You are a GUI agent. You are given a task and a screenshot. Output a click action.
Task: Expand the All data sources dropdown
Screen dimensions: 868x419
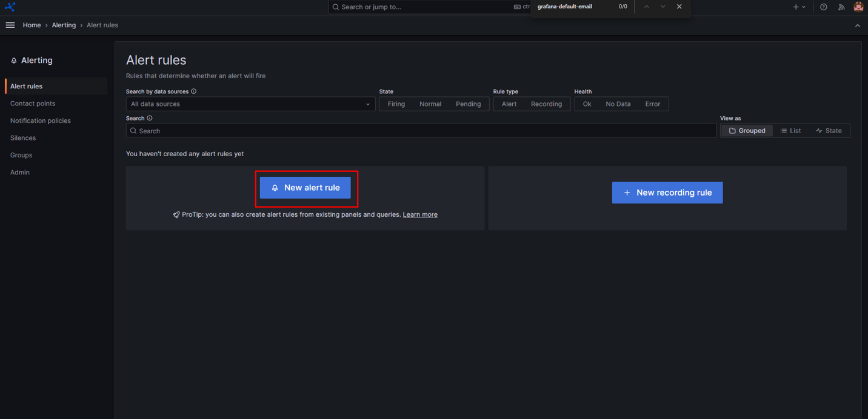pyautogui.click(x=250, y=104)
